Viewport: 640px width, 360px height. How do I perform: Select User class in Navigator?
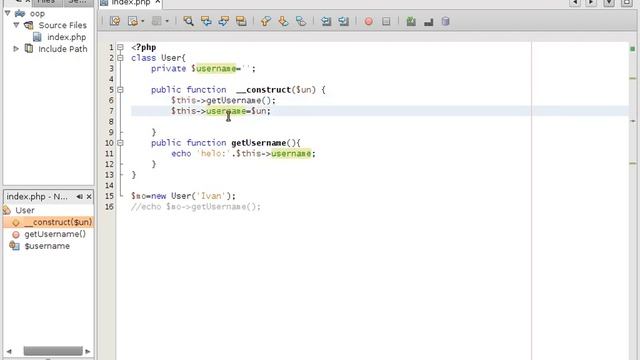pyautogui.click(x=25, y=210)
